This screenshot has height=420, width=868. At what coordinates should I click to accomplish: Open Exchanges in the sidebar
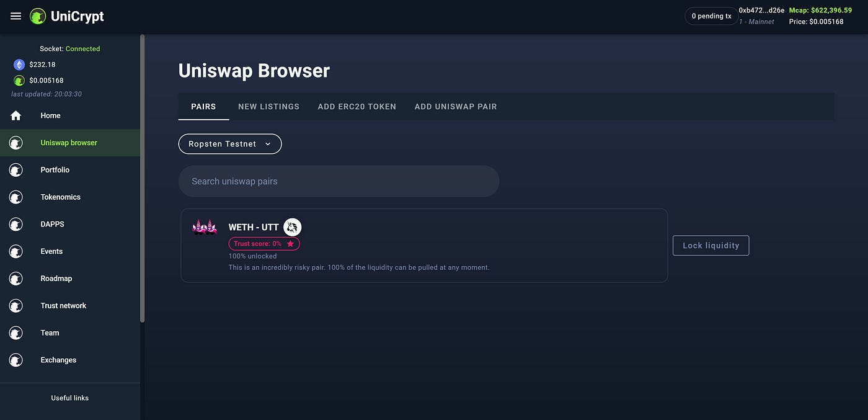pyautogui.click(x=70, y=360)
